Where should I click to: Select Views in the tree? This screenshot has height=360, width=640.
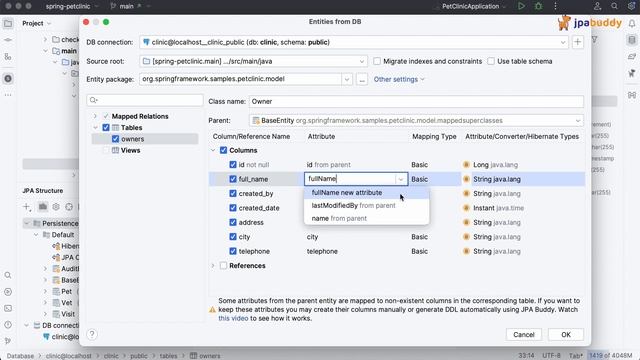click(130, 150)
